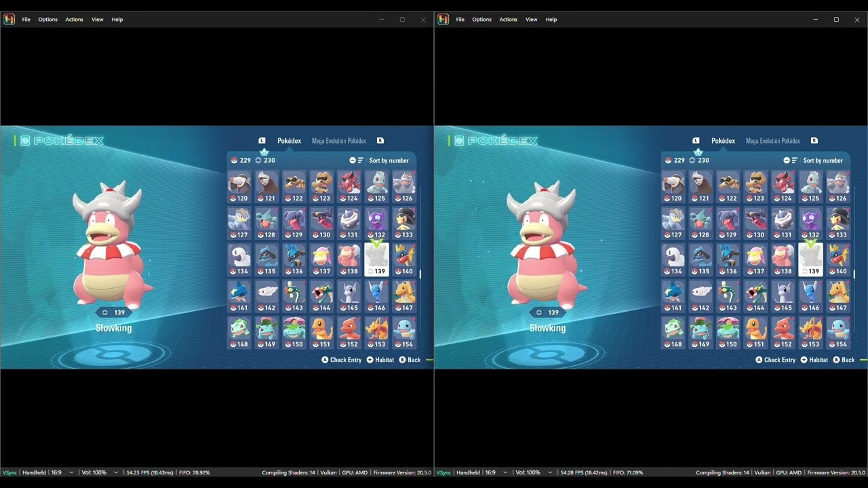Viewport: 868px width, 488px height.
Task: Click GPU: AMD label in right window
Action: pyautogui.click(x=789, y=472)
